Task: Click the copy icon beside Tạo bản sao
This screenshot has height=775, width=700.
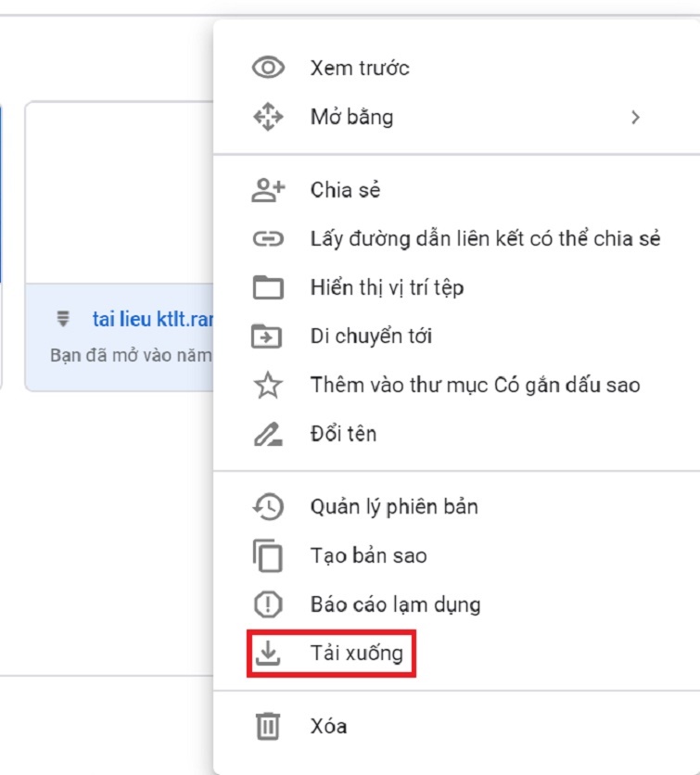Action: [268, 555]
